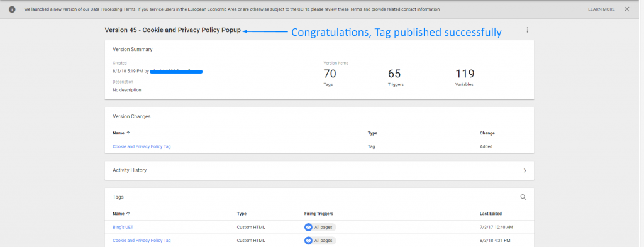Sort Version Changes by Name arrow
Viewport: 644px width, 247px height.
click(x=128, y=133)
